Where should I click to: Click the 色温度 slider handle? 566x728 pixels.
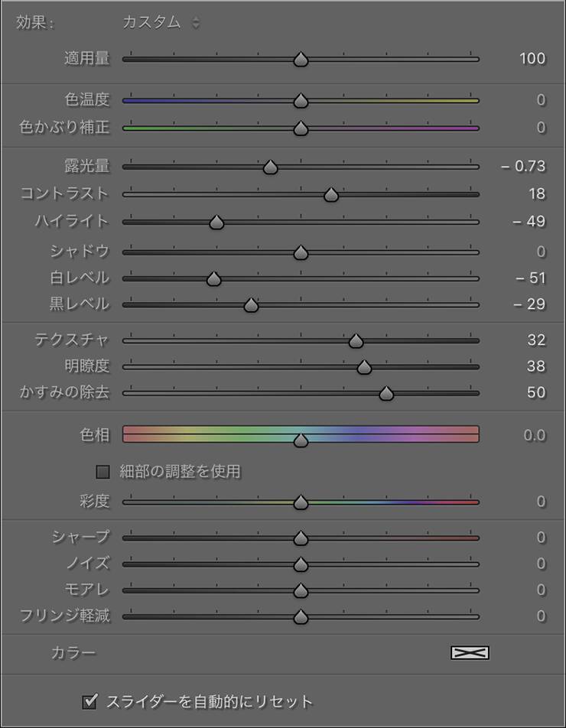pyautogui.click(x=301, y=101)
